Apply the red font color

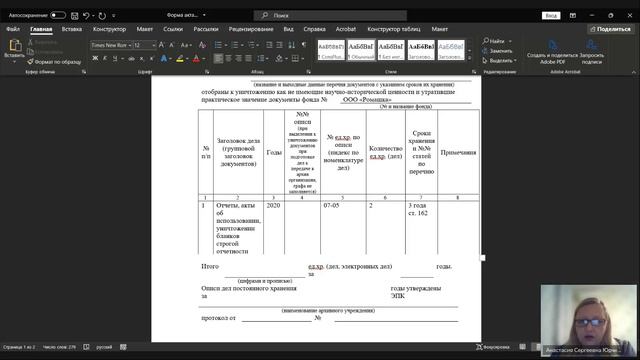(196, 59)
